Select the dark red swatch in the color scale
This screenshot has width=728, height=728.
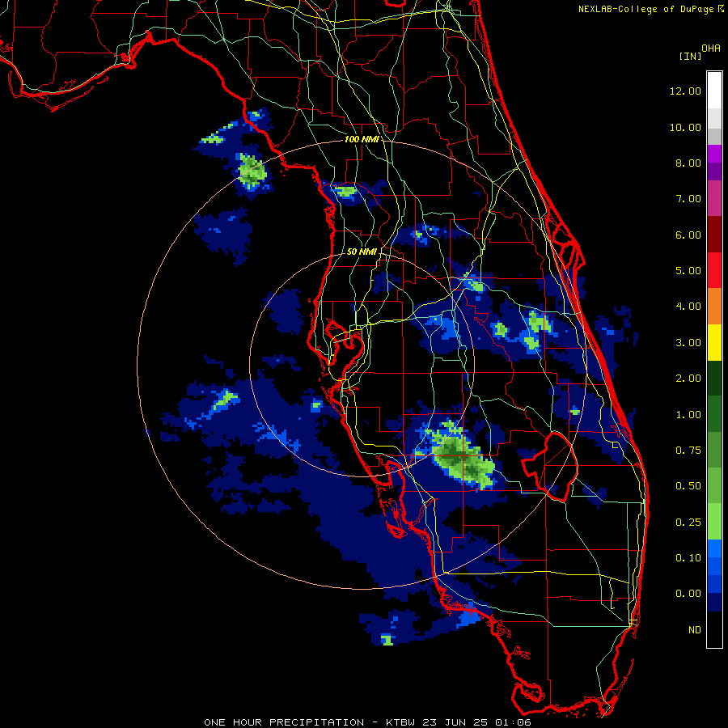[714, 235]
